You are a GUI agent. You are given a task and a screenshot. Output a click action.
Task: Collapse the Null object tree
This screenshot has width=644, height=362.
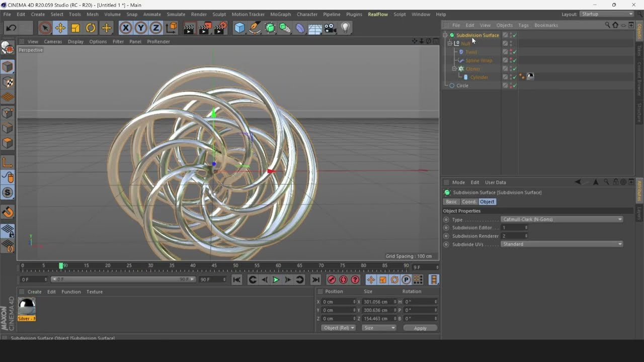(x=450, y=43)
